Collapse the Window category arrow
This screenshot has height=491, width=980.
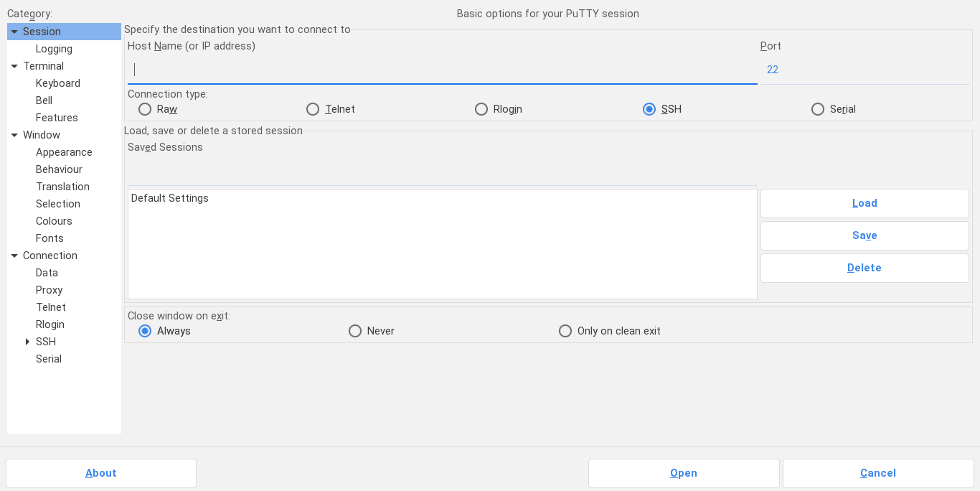coord(14,135)
